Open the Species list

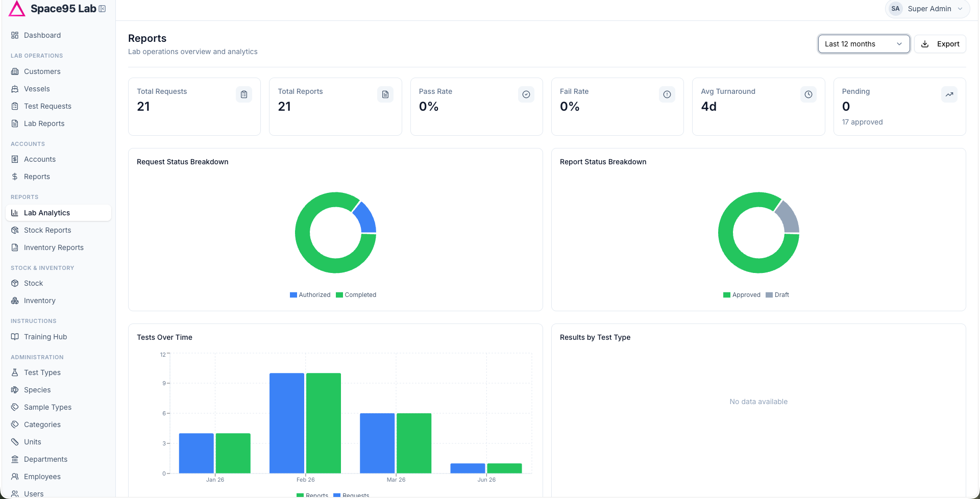(58, 390)
